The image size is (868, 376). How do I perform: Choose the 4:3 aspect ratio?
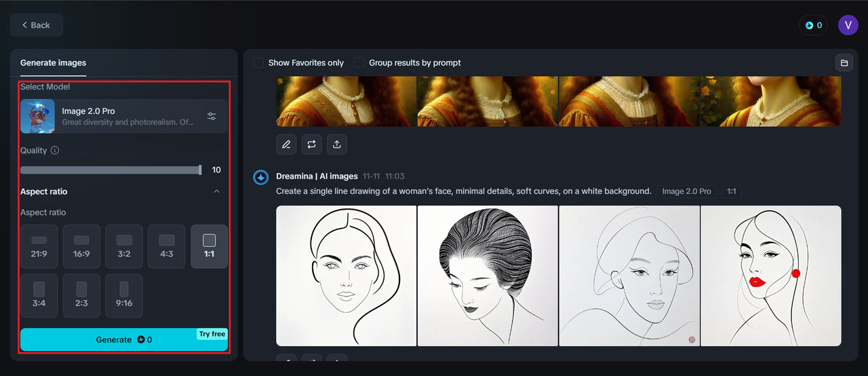(167, 246)
